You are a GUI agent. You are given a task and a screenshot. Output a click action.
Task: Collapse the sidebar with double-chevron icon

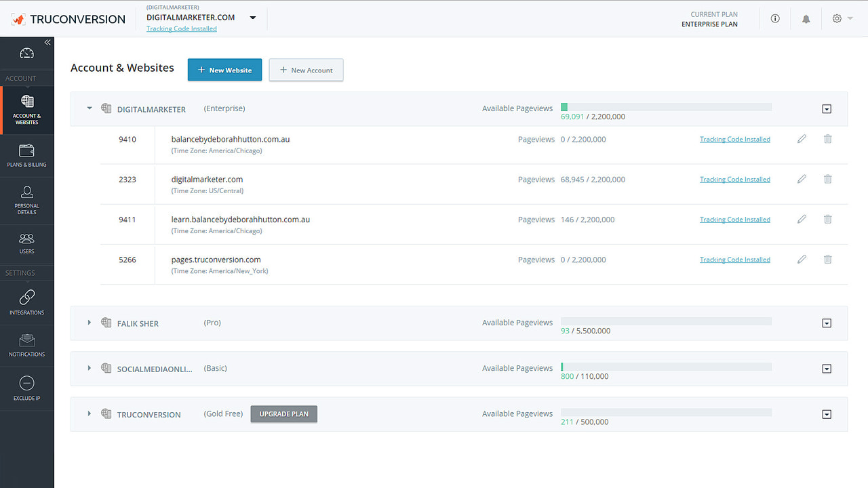[47, 42]
